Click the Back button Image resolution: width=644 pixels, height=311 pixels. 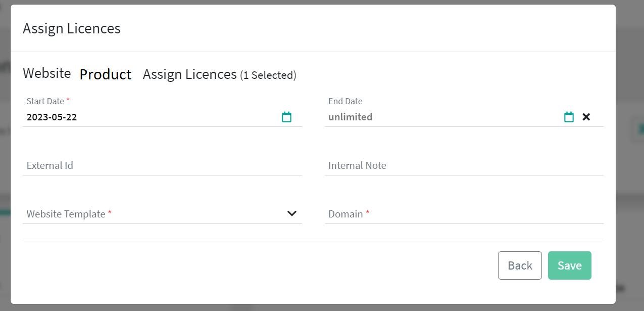click(x=520, y=265)
